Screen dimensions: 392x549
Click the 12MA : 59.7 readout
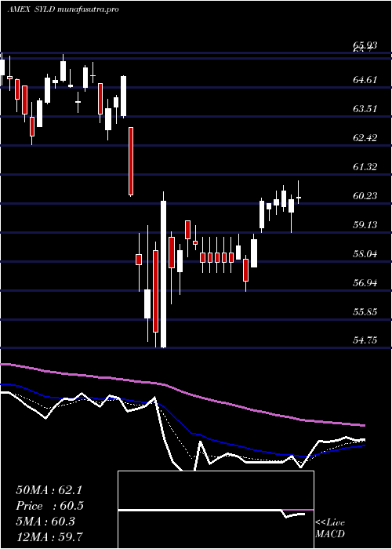coord(49,536)
